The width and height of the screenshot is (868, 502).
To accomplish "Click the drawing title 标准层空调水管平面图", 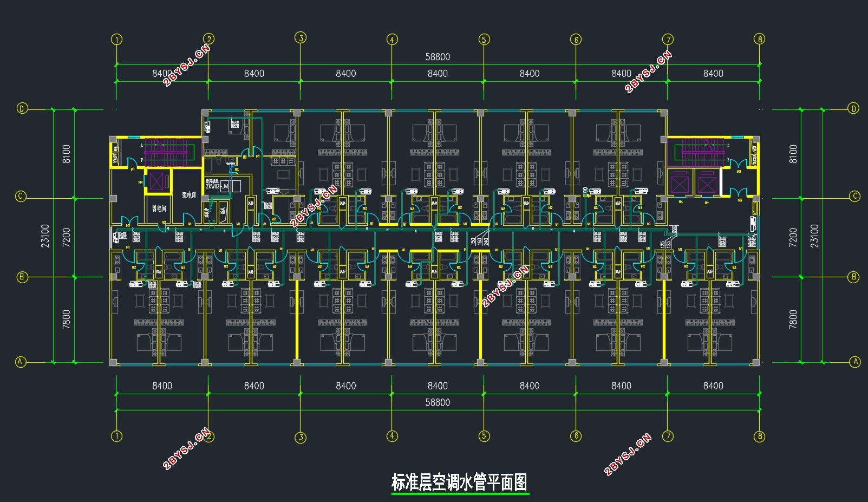I will pyautogui.click(x=459, y=481).
